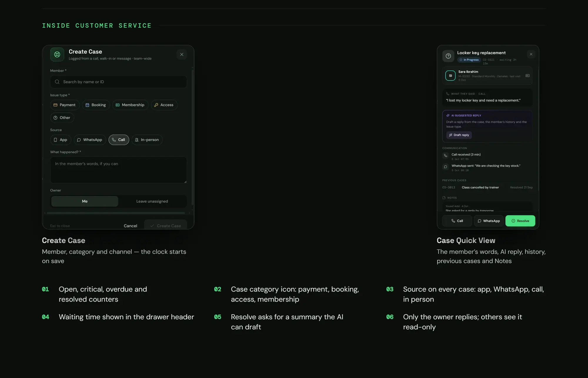Screen dimensions: 588x378
Task: Click the green Resolve button
Action: pyautogui.click(x=520, y=221)
